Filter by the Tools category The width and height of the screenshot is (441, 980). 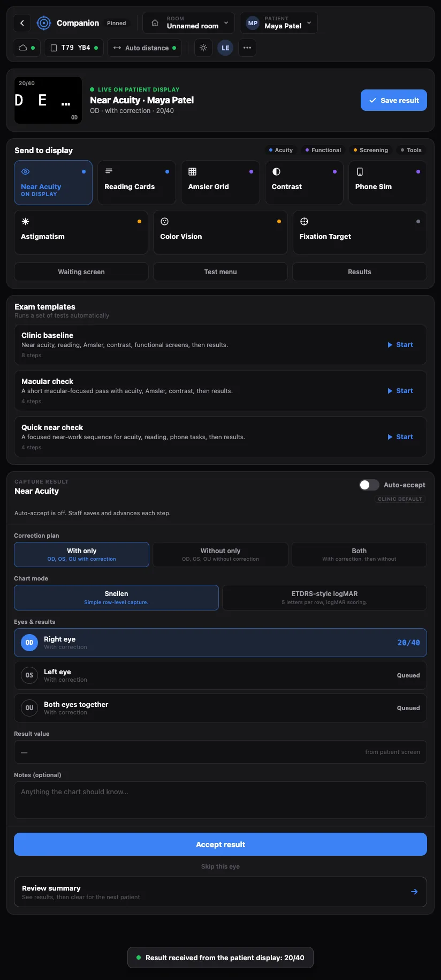pyautogui.click(x=411, y=150)
